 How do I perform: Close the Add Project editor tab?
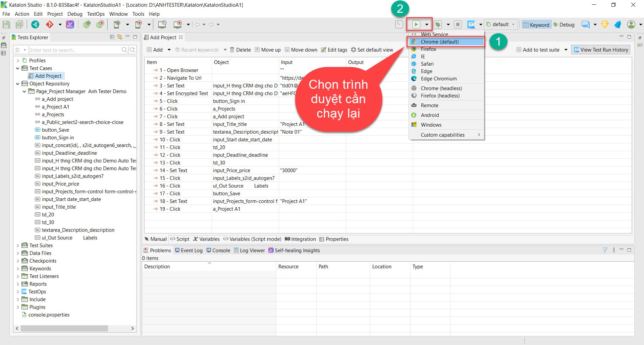pyautogui.click(x=181, y=37)
